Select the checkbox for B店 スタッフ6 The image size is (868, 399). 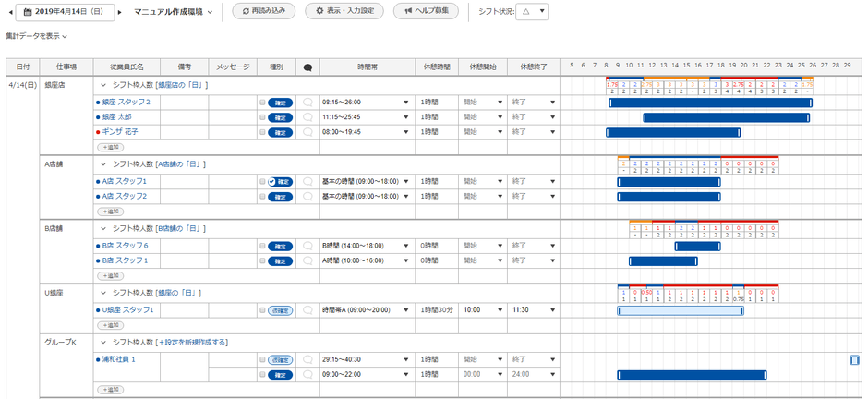click(262, 246)
